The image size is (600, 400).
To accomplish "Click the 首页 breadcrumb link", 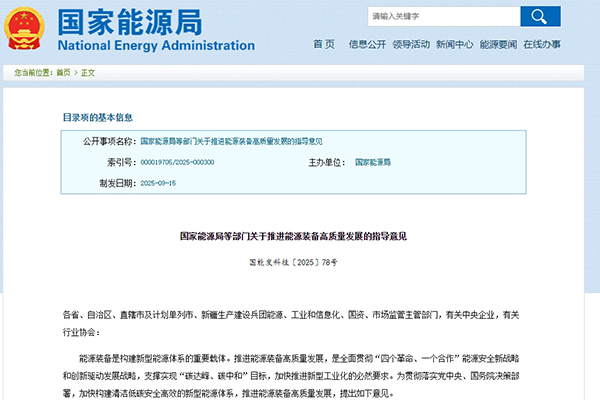I will pos(63,73).
